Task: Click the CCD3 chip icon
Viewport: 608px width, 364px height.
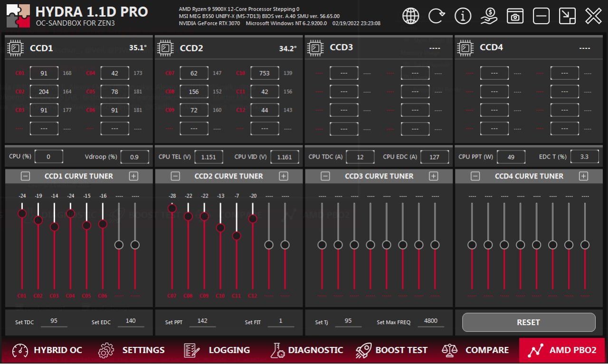Action: (315, 48)
